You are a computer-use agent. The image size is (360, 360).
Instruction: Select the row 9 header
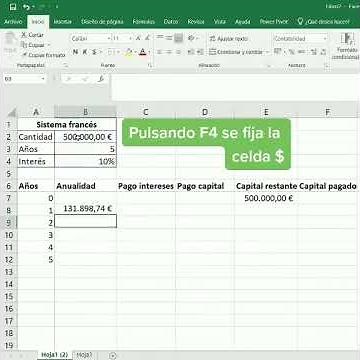pyautogui.click(x=9, y=222)
